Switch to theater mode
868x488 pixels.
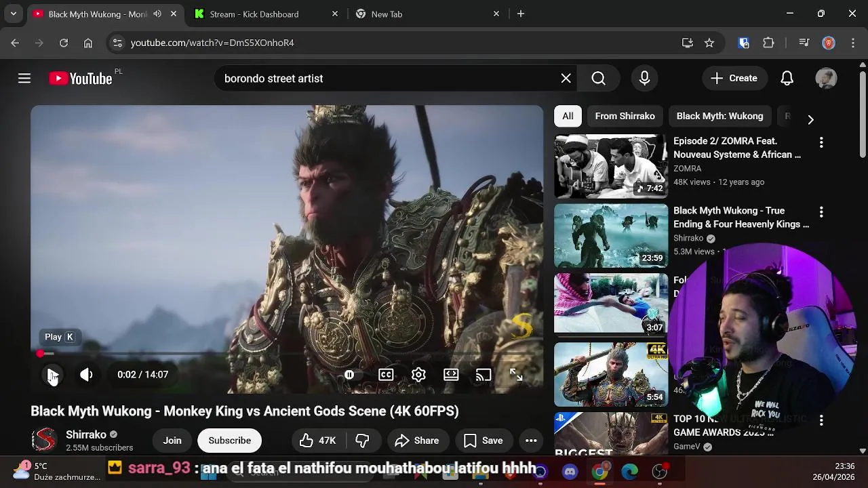point(451,375)
